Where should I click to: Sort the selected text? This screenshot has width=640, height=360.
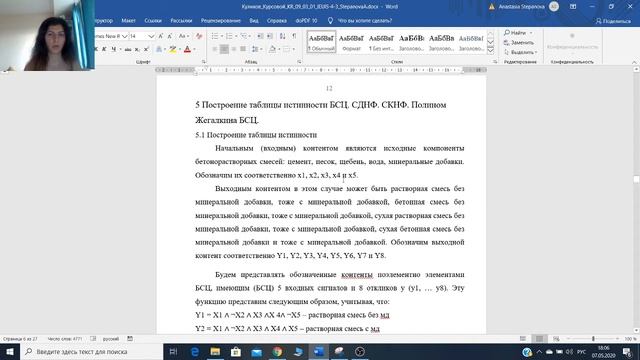(x=282, y=36)
